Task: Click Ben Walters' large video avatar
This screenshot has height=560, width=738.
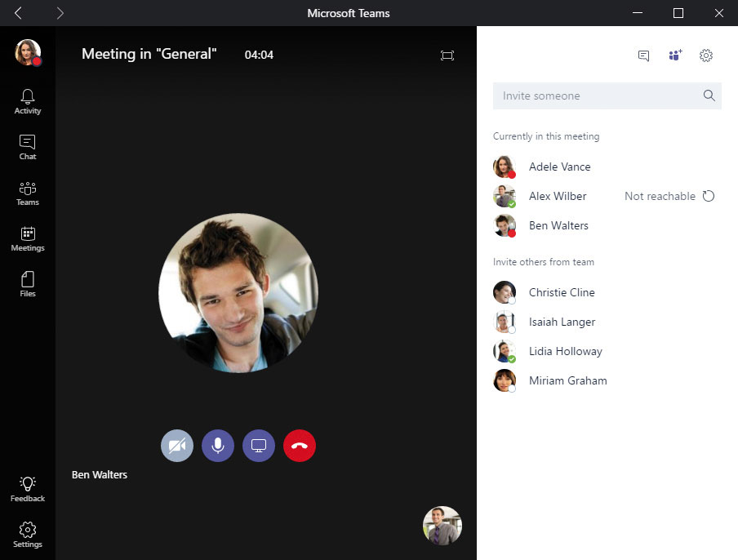Action: [238, 293]
